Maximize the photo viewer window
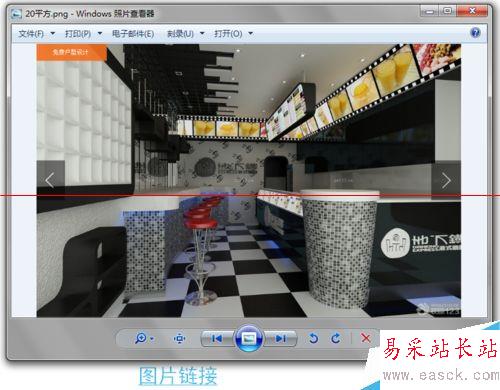This screenshot has height=390, width=500. (447, 12)
